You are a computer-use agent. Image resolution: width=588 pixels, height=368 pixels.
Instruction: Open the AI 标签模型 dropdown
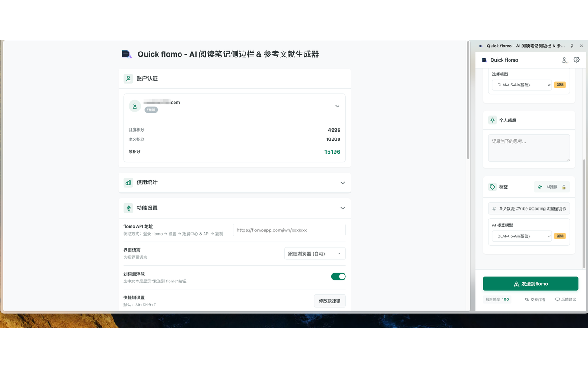522,236
